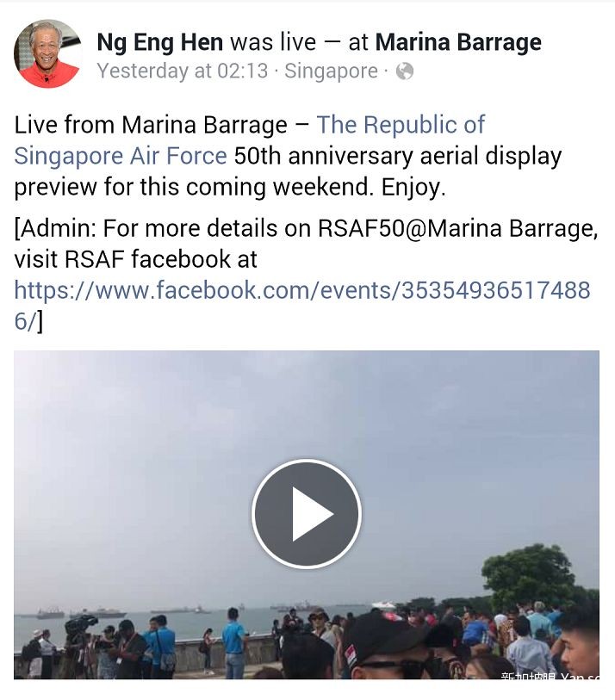Image resolution: width=615 pixels, height=700 pixels.
Task: Click the 'Admin: For more details' paragraph
Action: 307,274
